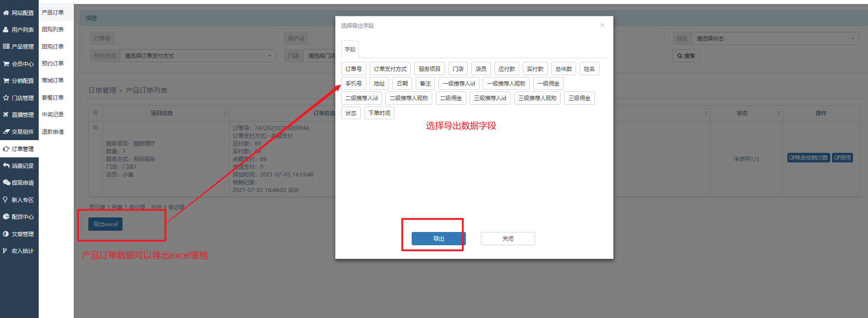Viewport: 868px width, 318px height.
Task: Click the star icon beside 门店管理
Action: click(6, 98)
